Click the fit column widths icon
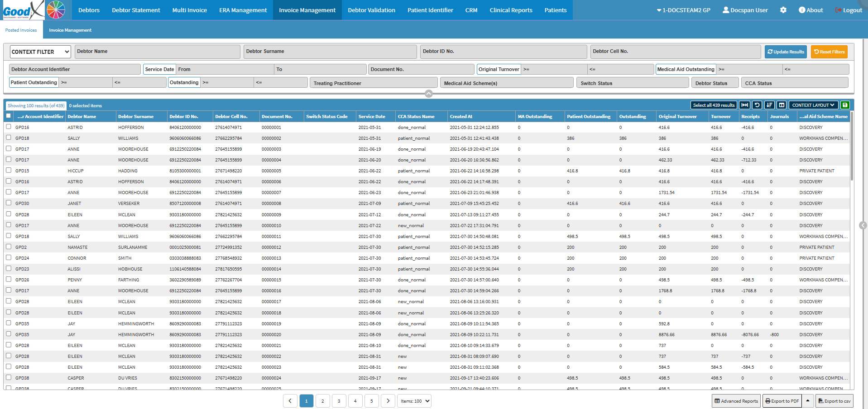Image resolution: width=868 pixels, height=409 pixels. (x=744, y=105)
